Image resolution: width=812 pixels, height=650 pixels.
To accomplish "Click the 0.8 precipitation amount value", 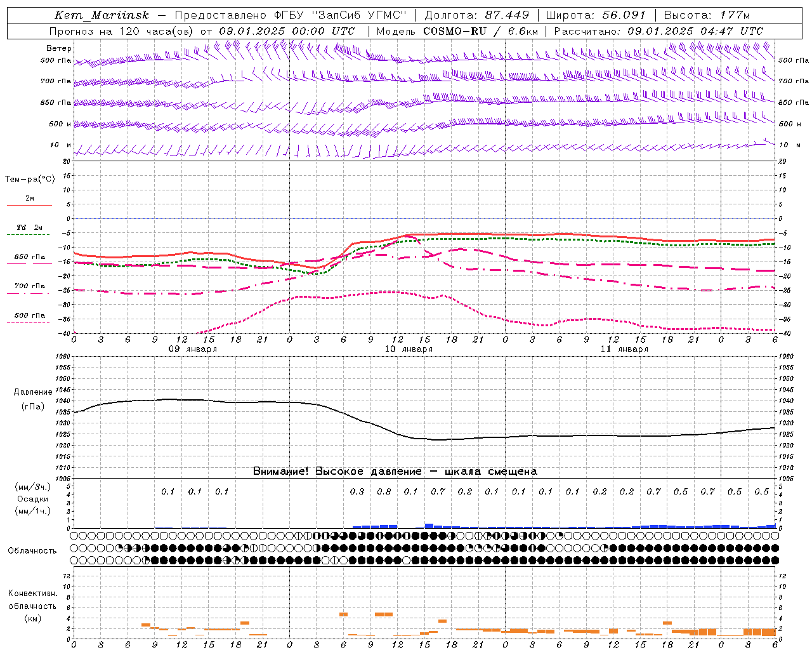I will click(384, 492).
